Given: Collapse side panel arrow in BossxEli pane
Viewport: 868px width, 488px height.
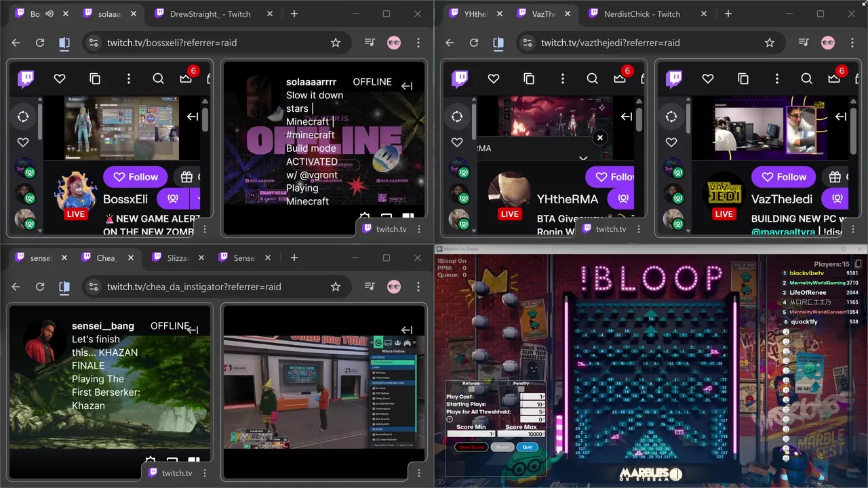Looking at the screenshot, I should tap(193, 117).
